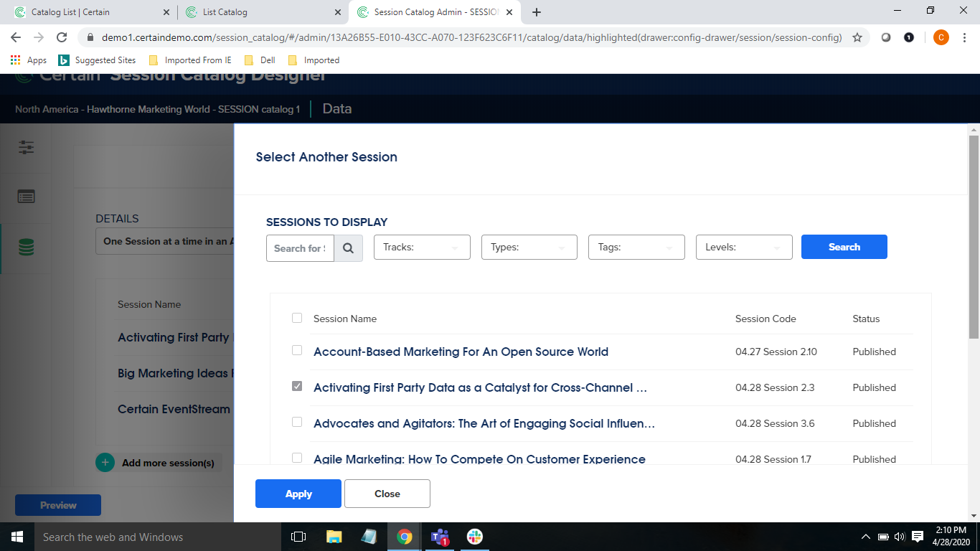Sort by Session Code column header

point(765,319)
